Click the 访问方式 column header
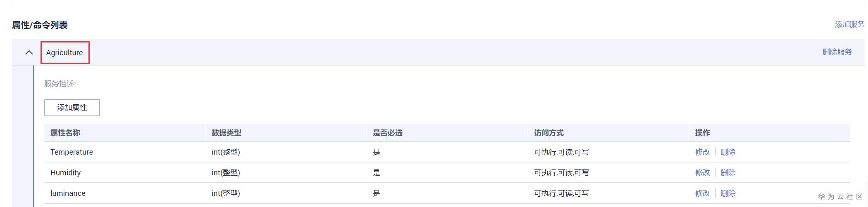The image size is (868, 207). (549, 133)
